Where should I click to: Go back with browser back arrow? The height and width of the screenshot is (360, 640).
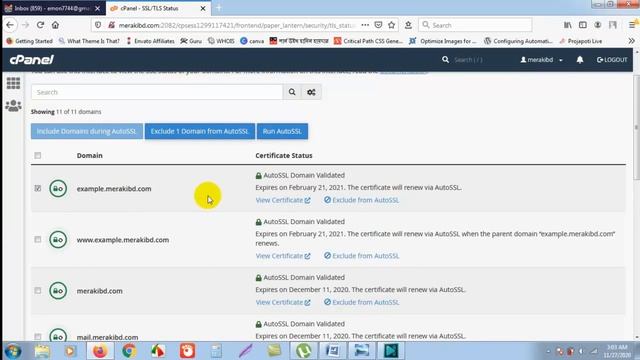pos(10,25)
